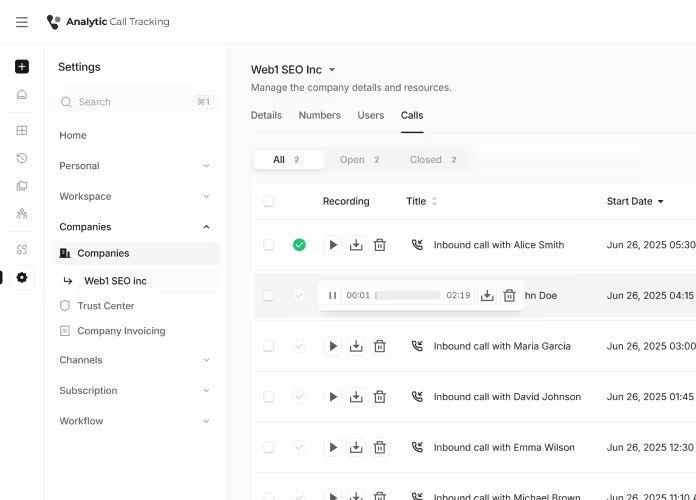
Task: Open the Trust Center link
Action: point(105,306)
